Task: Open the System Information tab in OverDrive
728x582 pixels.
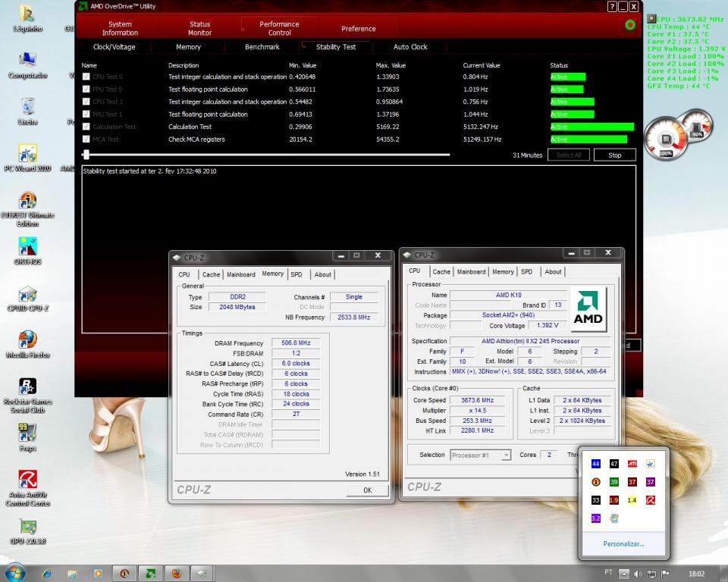Action: 120,28
